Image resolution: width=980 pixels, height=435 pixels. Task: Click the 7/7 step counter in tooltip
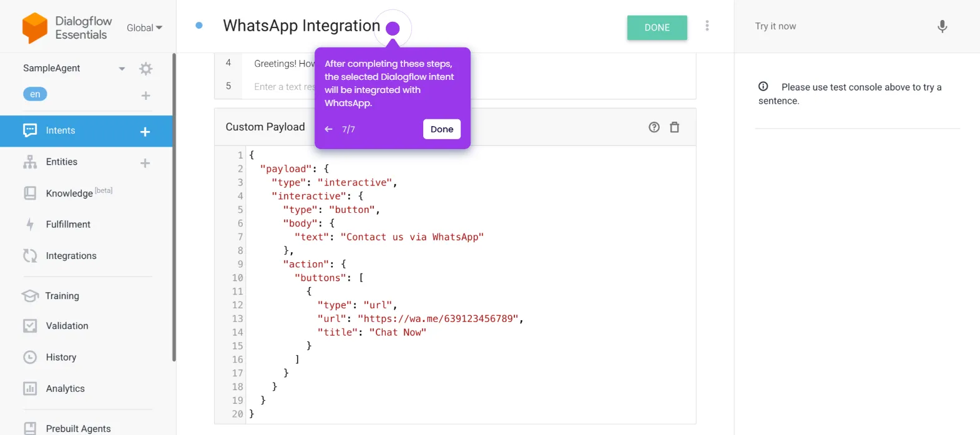pos(348,129)
